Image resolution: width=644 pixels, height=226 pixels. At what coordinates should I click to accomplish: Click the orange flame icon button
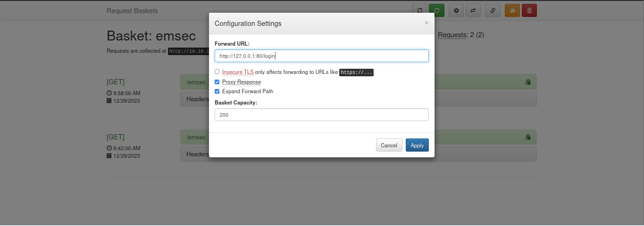[512, 10]
